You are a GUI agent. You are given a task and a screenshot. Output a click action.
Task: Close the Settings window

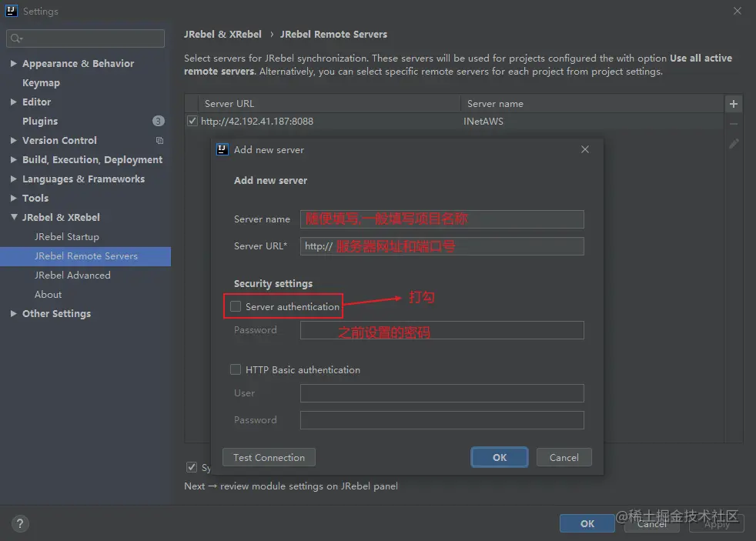point(738,11)
